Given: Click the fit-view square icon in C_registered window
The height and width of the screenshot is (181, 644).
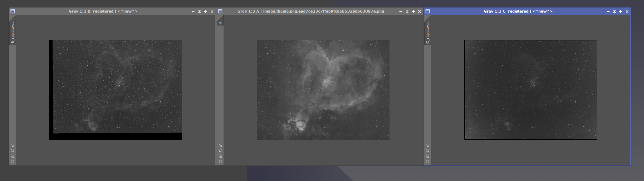Looking at the screenshot, I should pos(428,151).
